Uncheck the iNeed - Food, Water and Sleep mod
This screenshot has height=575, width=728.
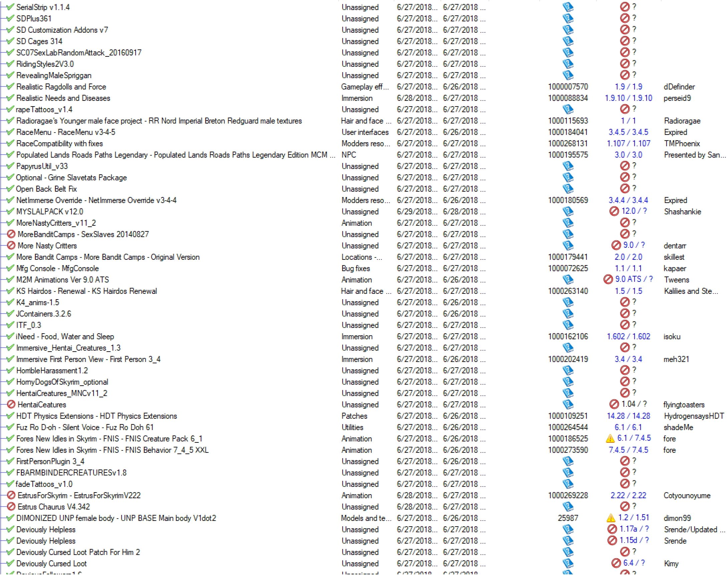(10, 336)
